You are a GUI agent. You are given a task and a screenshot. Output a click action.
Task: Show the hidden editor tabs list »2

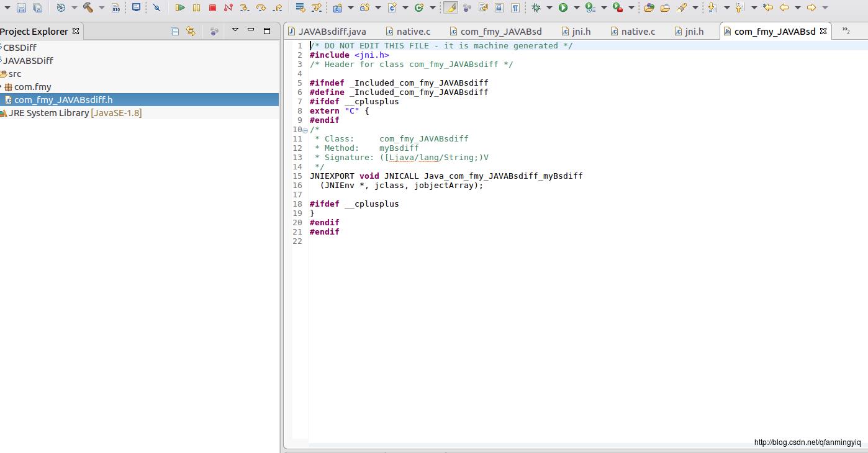(x=846, y=30)
